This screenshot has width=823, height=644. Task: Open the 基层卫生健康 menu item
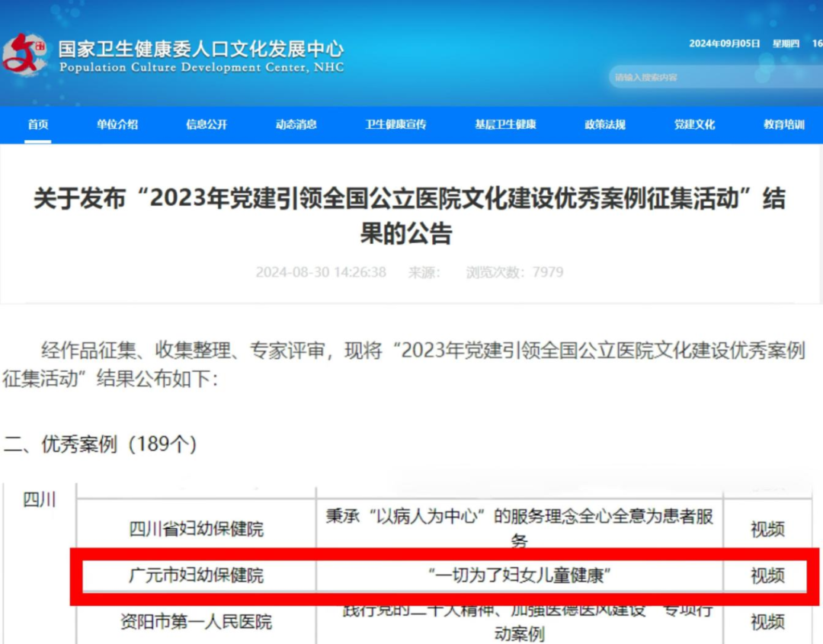(505, 124)
